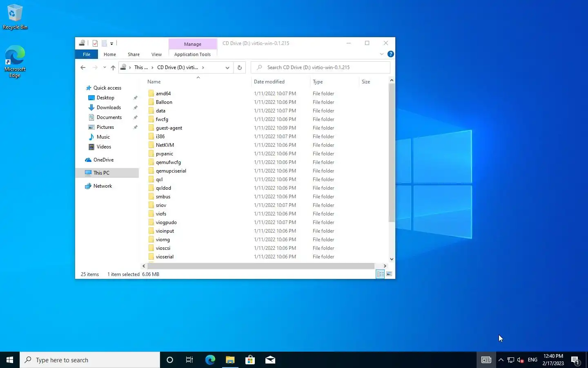Screen dimensions: 588x368
Task: Select the NetKVM folder
Action: tap(165, 145)
